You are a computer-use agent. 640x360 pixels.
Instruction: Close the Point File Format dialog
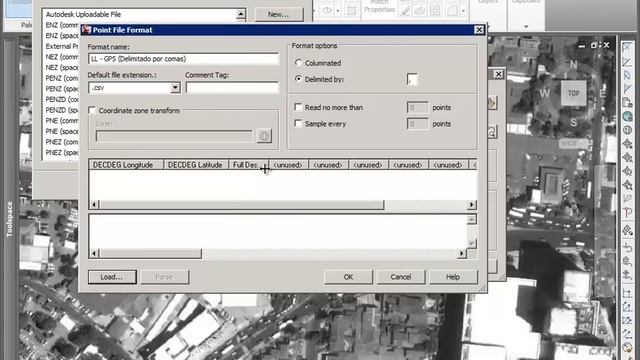[479, 30]
